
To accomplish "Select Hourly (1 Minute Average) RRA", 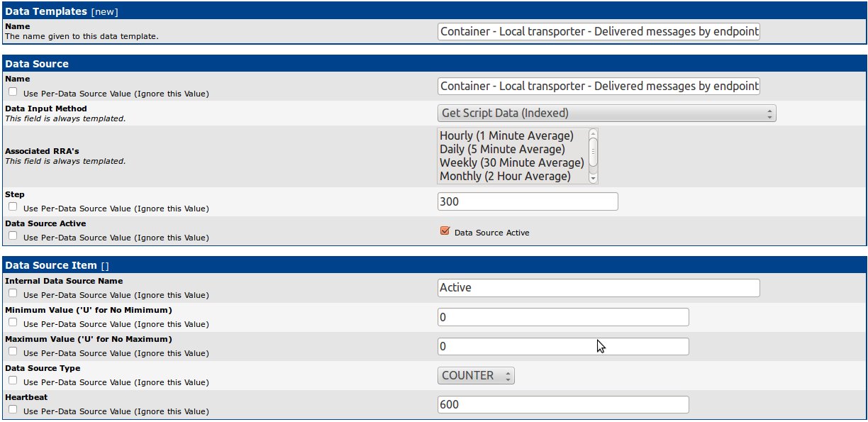I will coord(506,135).
